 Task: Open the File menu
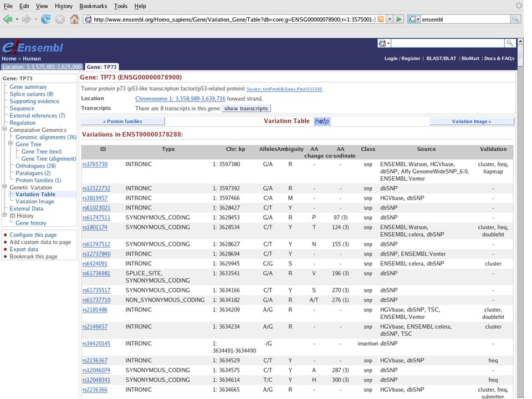pyautogui.click(x=8, y=6)
